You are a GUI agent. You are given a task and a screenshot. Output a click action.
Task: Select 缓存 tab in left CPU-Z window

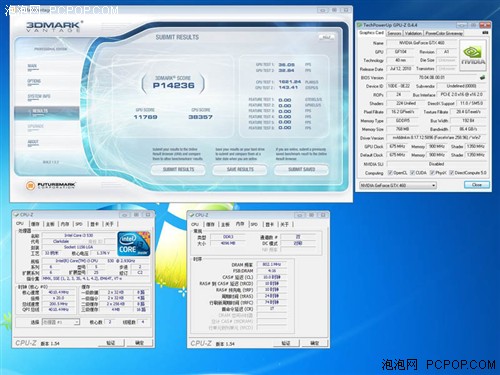point(35,224)
